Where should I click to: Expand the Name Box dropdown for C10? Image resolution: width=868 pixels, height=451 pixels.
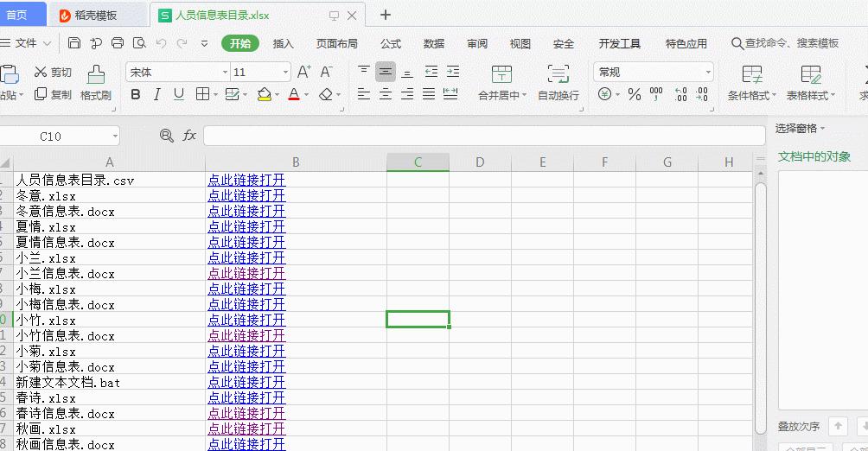coord(115,137)
